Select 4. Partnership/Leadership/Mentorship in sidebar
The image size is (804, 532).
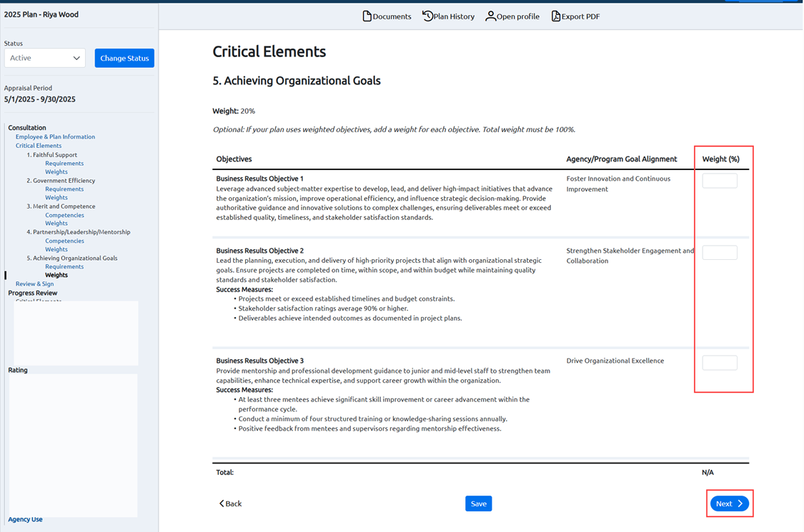tap(79, 232)
